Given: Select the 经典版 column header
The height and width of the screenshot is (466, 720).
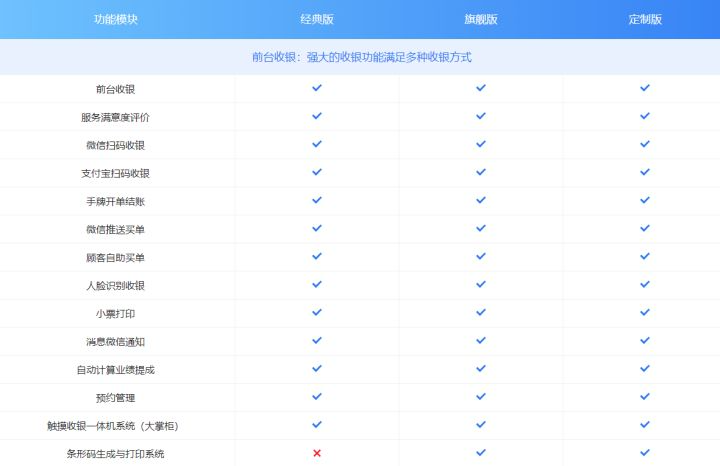Looking at the screenshot, I should coord(317,19).
